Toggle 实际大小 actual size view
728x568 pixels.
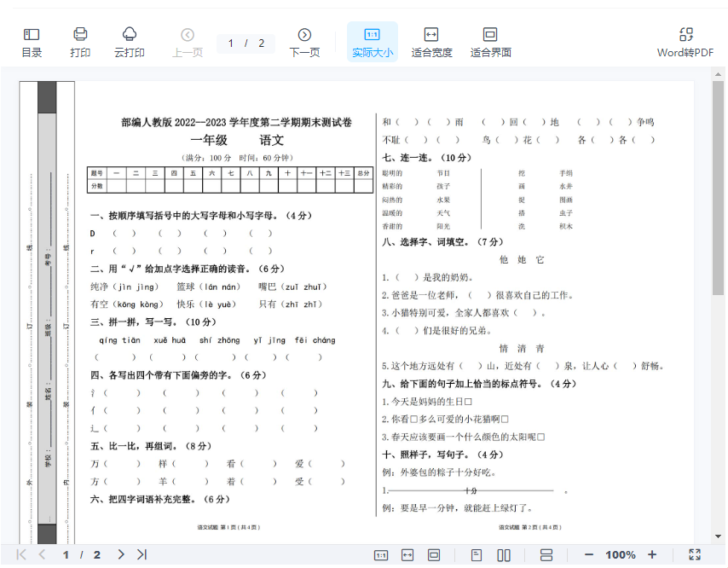click(373, 42)
